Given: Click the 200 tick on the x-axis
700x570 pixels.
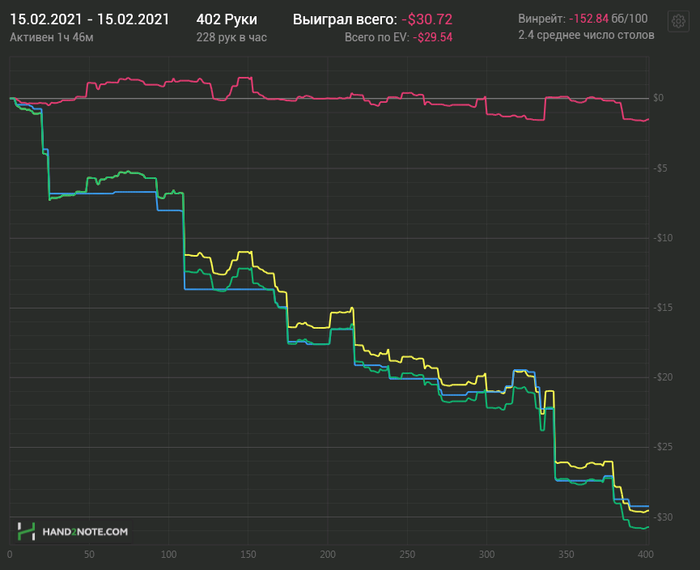Looking at the screenshot, I should [328, 554].
